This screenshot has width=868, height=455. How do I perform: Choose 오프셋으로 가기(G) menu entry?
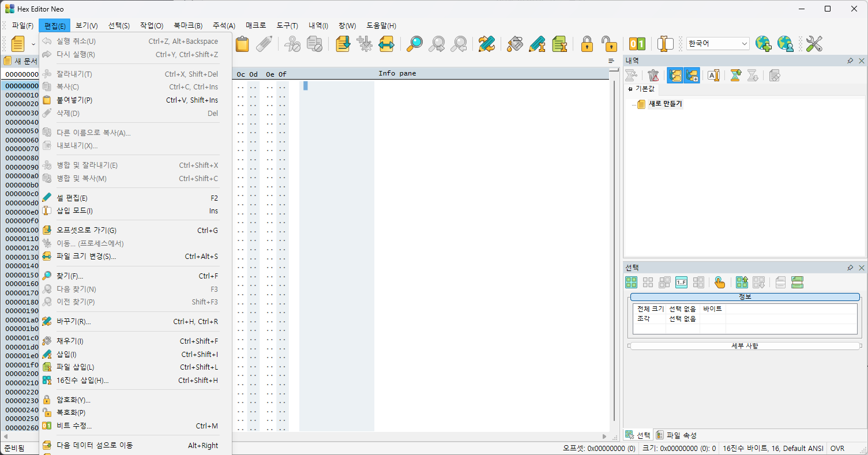pyautogui.click(x=136, y=231)
